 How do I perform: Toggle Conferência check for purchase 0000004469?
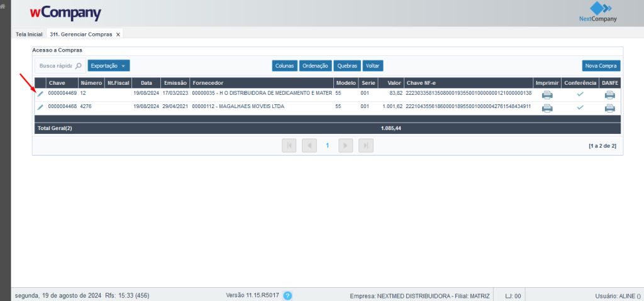[x=580, y=94]
